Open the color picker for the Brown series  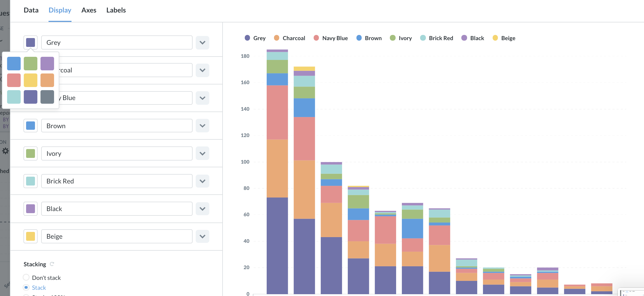[30, 126]
